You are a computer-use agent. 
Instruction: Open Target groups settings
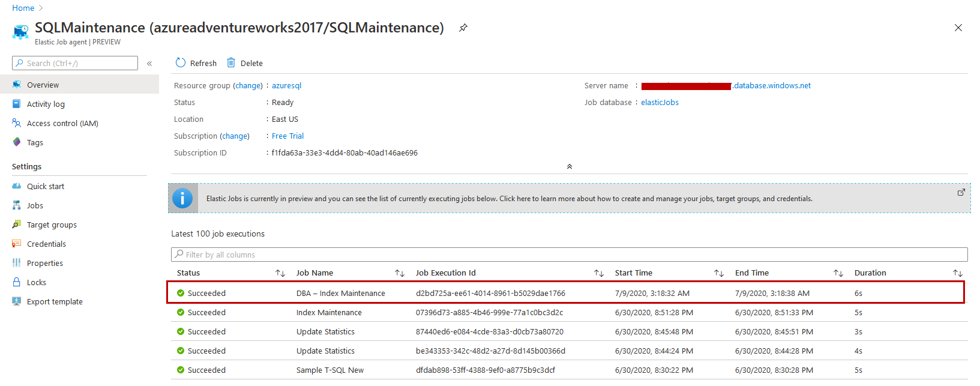52,225
